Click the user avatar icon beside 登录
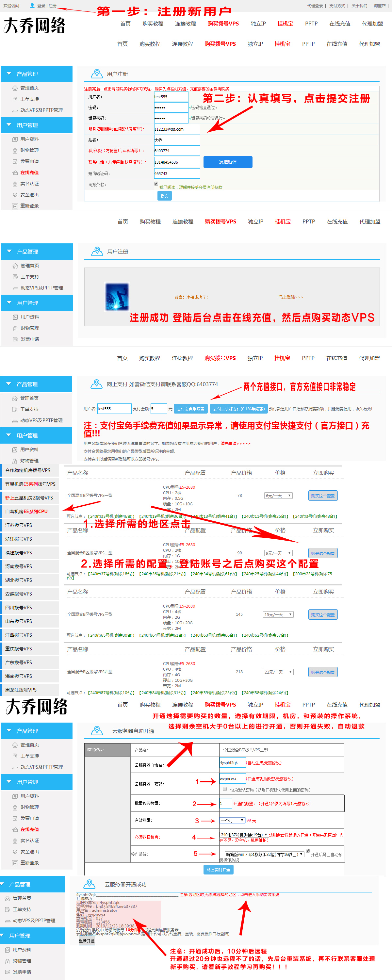Image resolution: width=392 pixels, height=980 pixels. pyautogui.click(x=32, y=6)
